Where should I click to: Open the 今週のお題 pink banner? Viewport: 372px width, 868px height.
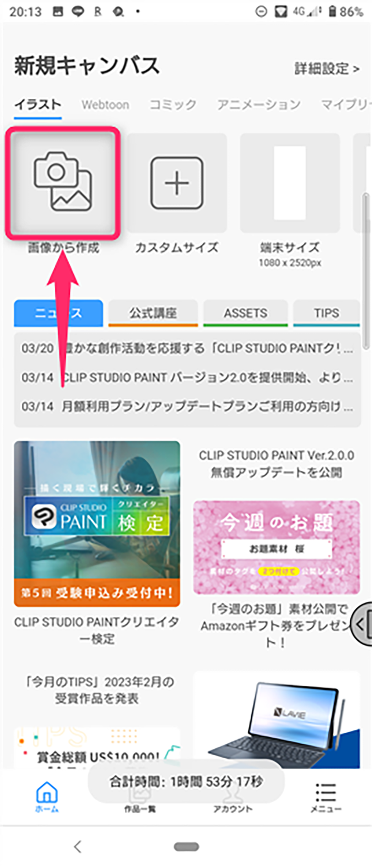(x=277, y=547)
